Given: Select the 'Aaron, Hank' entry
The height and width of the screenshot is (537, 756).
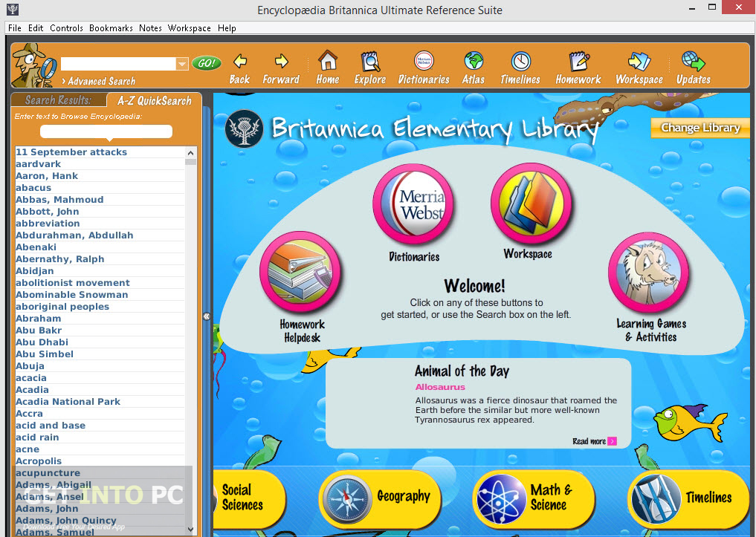Looking at the screenshot, I should click(100, 176).
